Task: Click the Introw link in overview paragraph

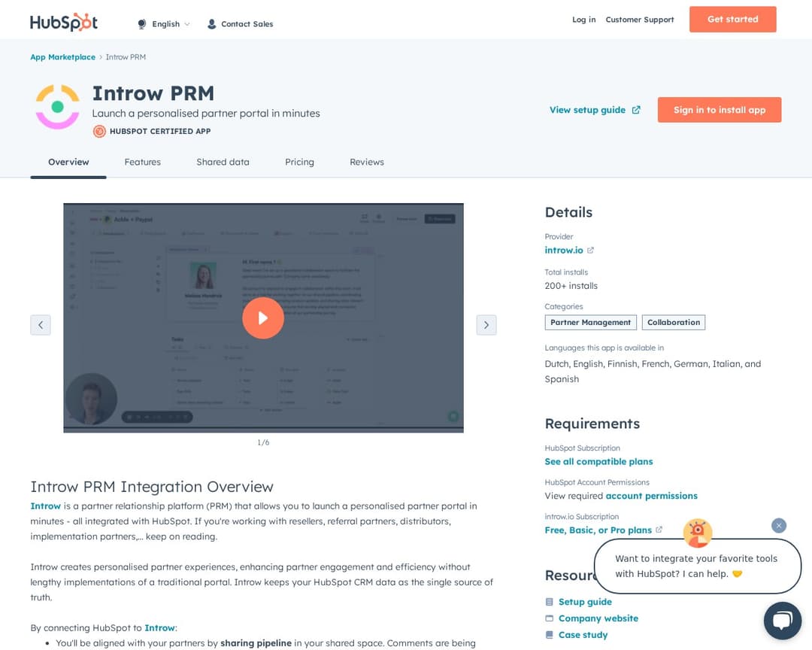Action: tap(46, 506)
